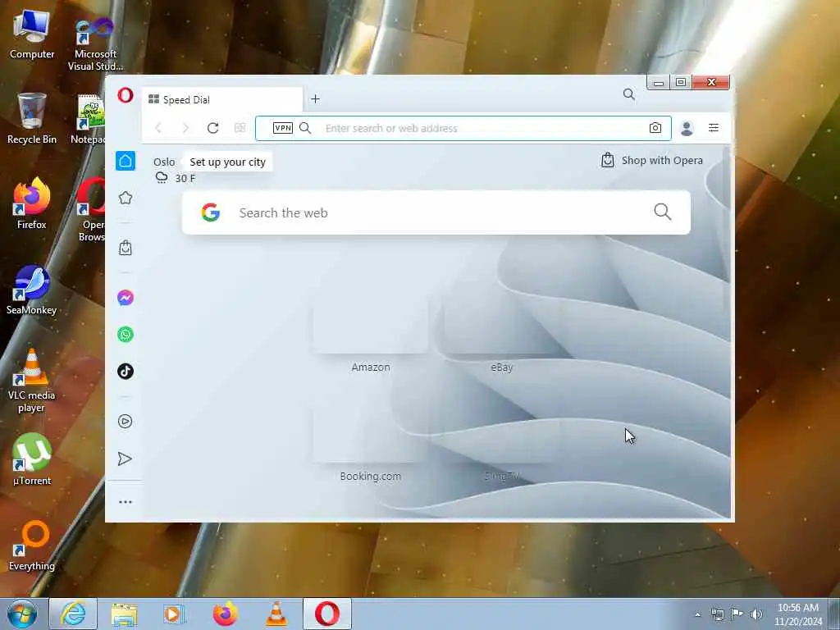Select Microsoft Visual Studio desktop shortcut
This screenshot has height=630, width=840.
[95, 43]
